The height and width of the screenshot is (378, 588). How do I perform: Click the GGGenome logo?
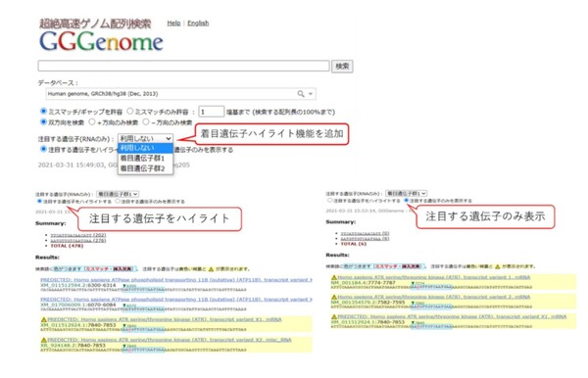coord(101,41)
